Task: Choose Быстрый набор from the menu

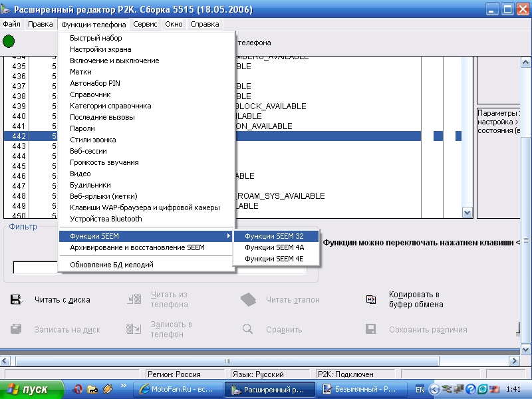Action: 146,38
